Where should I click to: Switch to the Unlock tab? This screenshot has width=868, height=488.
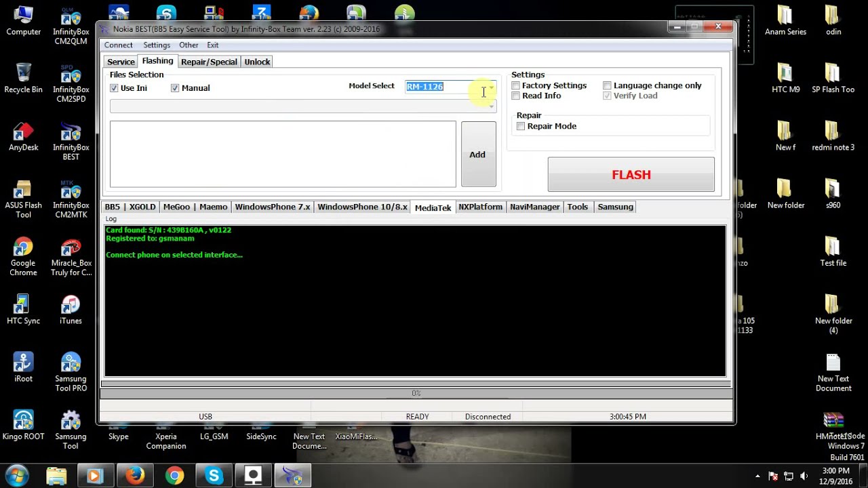pyautogui.click(x=257, y=62)
